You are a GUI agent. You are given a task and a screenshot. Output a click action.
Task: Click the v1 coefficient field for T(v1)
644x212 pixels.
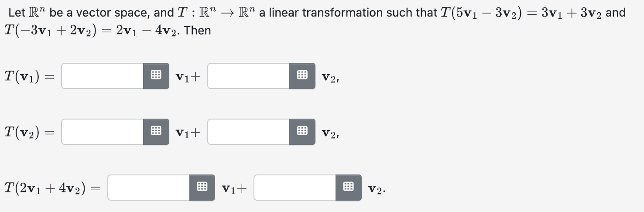point(103,76)
